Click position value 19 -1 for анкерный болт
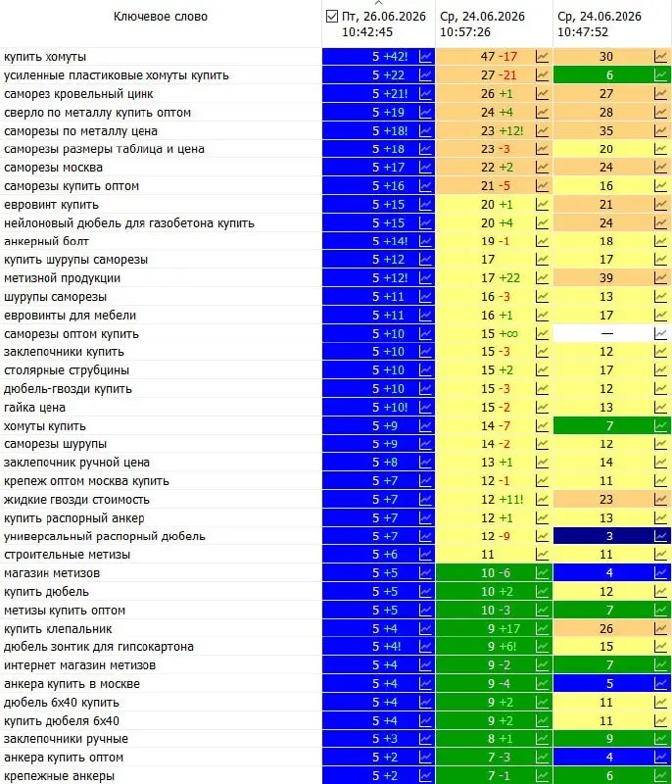 (496, 241)
